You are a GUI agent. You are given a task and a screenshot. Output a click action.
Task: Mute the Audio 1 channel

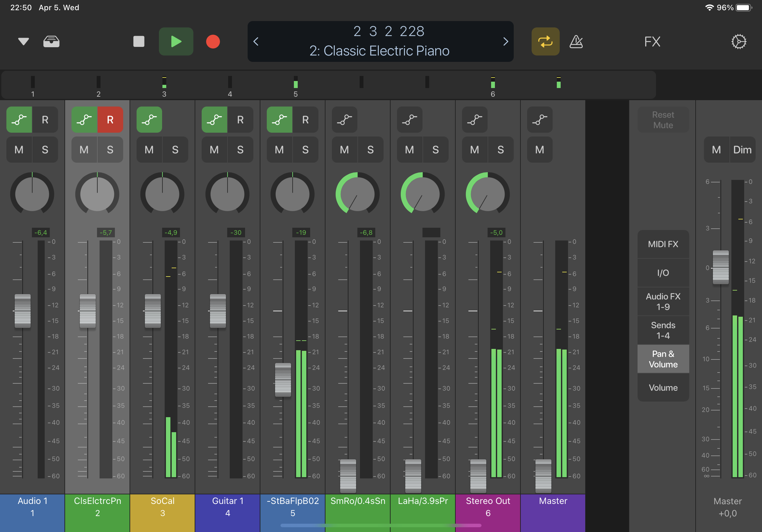[19, 150]
